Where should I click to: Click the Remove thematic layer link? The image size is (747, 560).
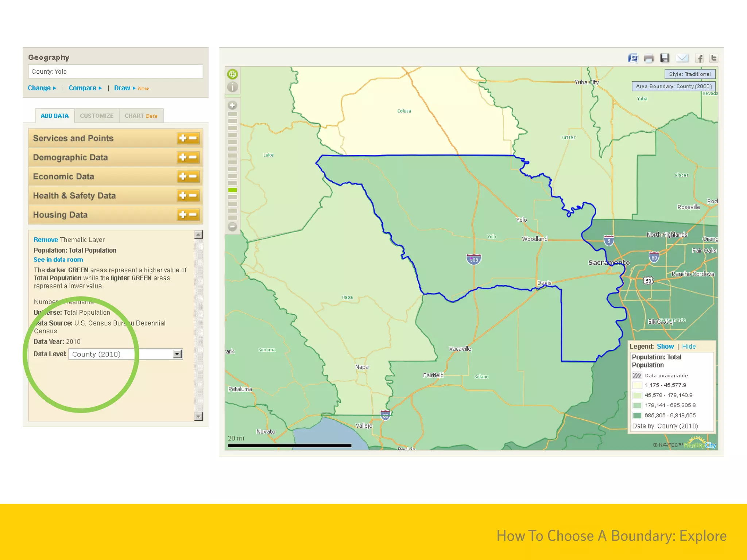point(46,240)
